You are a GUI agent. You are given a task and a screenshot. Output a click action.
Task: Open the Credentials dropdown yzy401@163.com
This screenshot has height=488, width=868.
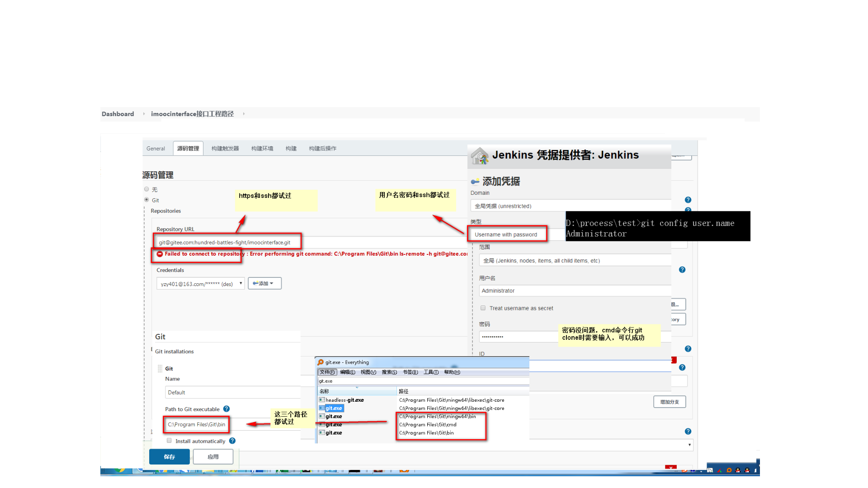point(200,284)
